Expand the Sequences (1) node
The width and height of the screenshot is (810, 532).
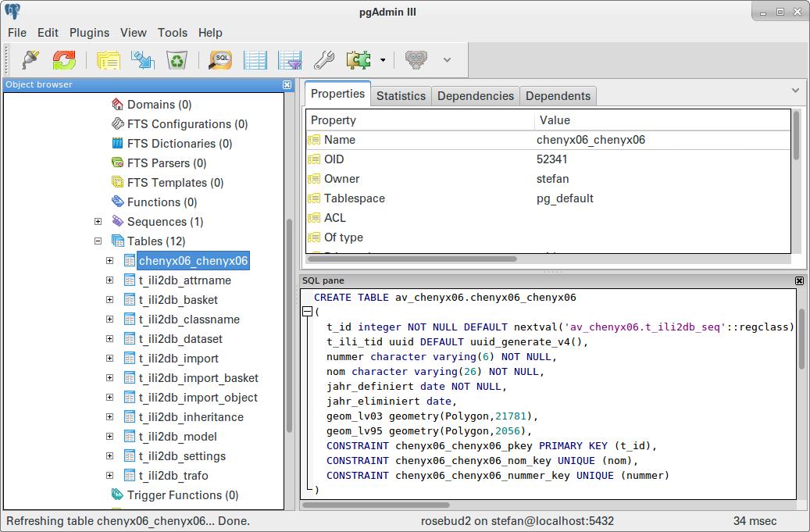98,222
